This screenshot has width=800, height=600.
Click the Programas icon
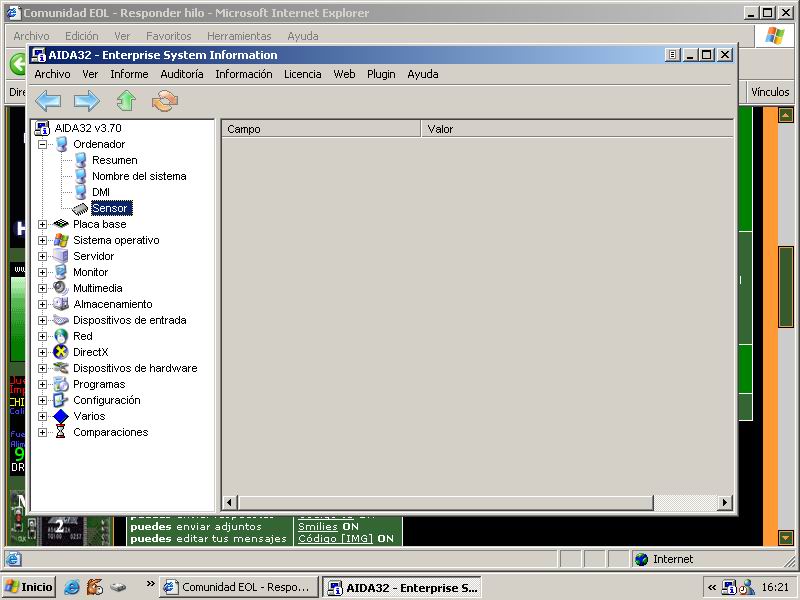(61, 384)
